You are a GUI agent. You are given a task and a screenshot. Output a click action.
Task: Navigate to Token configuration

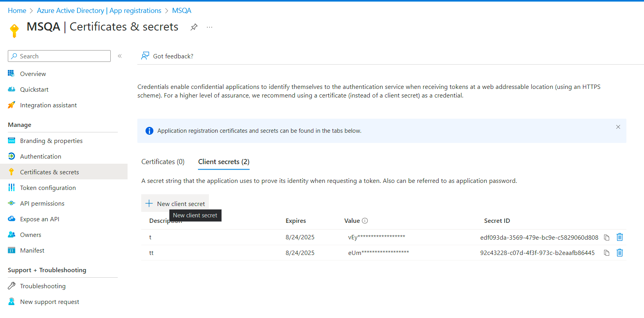pos(48,188)
